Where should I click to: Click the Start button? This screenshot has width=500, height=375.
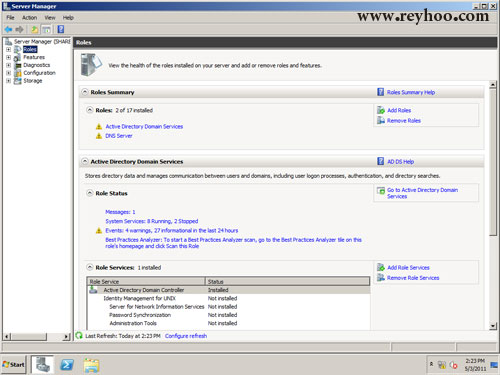tap(13, 365)
